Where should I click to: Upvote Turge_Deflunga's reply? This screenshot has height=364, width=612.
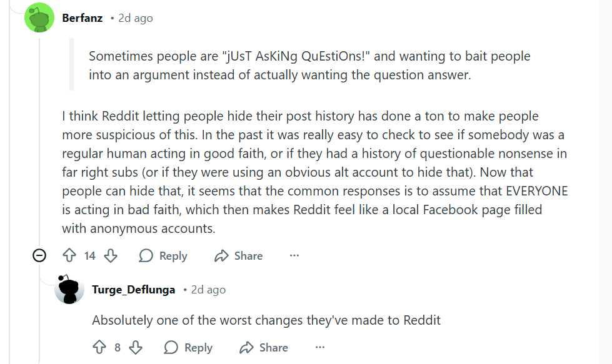coord(99,348)
